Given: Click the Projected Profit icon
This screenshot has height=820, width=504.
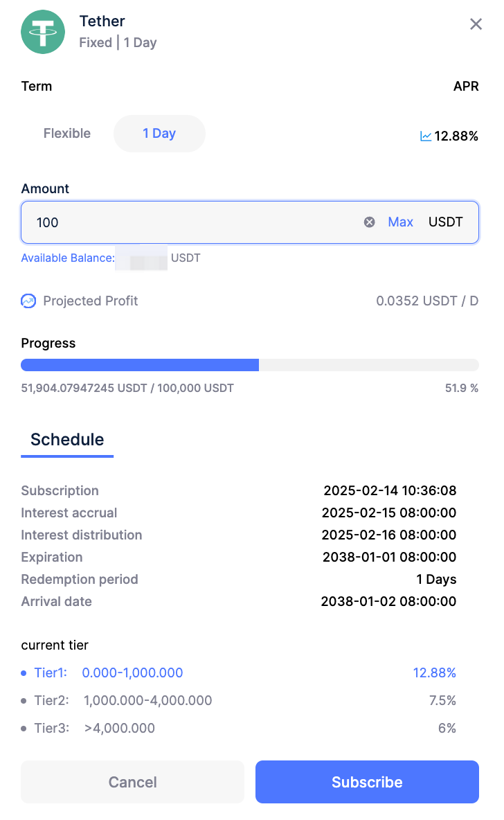Looking at the screenshot, I should pyautogui.click(x=28, y=301).
